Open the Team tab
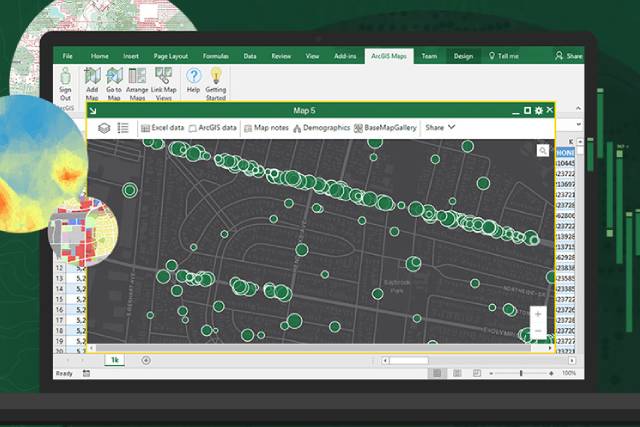640x427 pixels. (x=429, y=56)
